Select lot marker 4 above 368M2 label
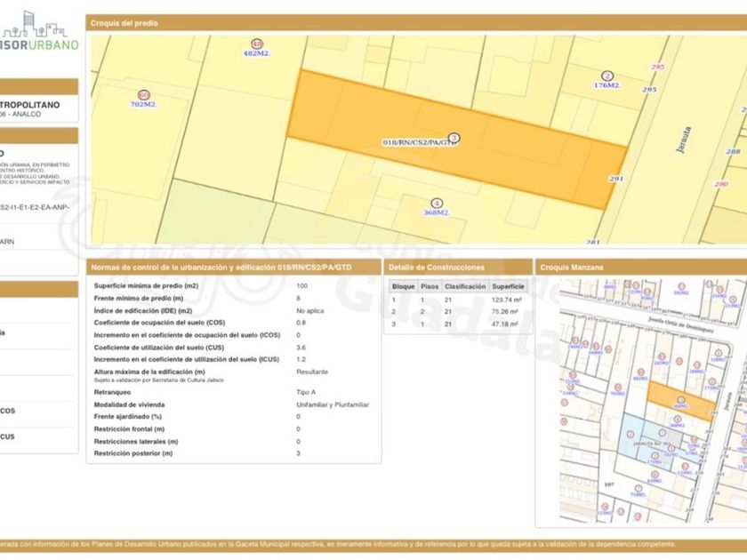The image size is (747, 560). 436,203
